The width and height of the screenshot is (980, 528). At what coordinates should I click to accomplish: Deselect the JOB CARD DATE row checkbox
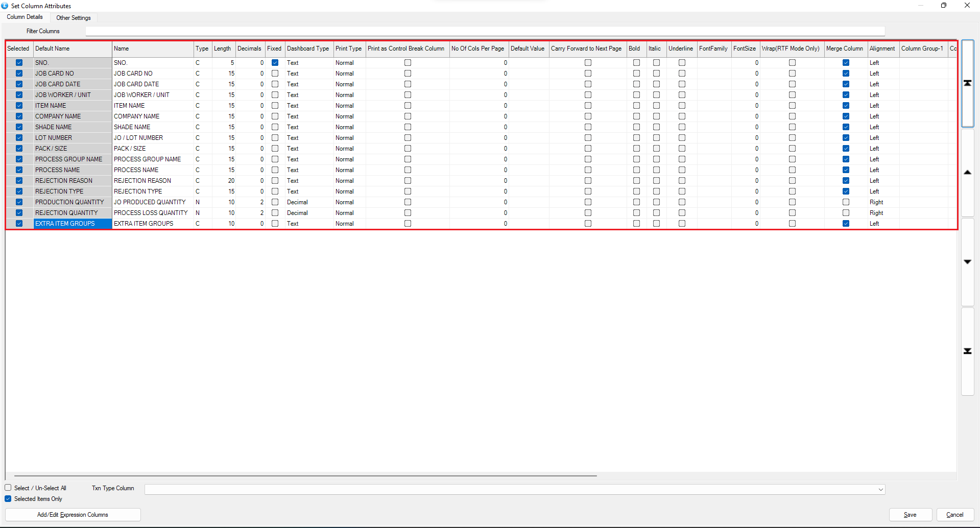[x=19, y=84]
